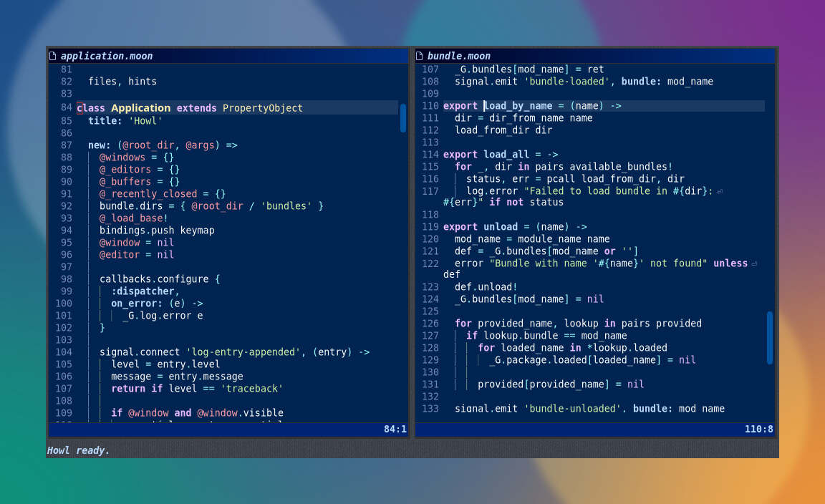Click the line "title: 'Howl'"
The width and height of the screenshot is (825, 504).
[125, 120]
